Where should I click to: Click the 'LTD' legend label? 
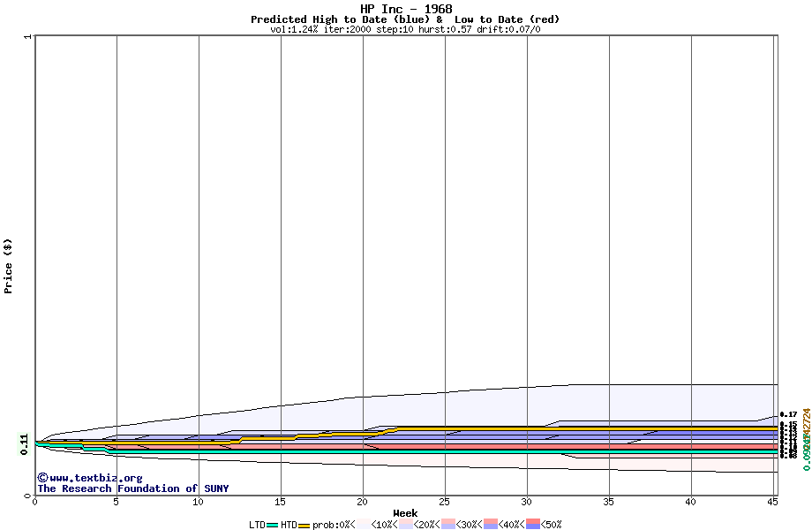pos(258,525)
